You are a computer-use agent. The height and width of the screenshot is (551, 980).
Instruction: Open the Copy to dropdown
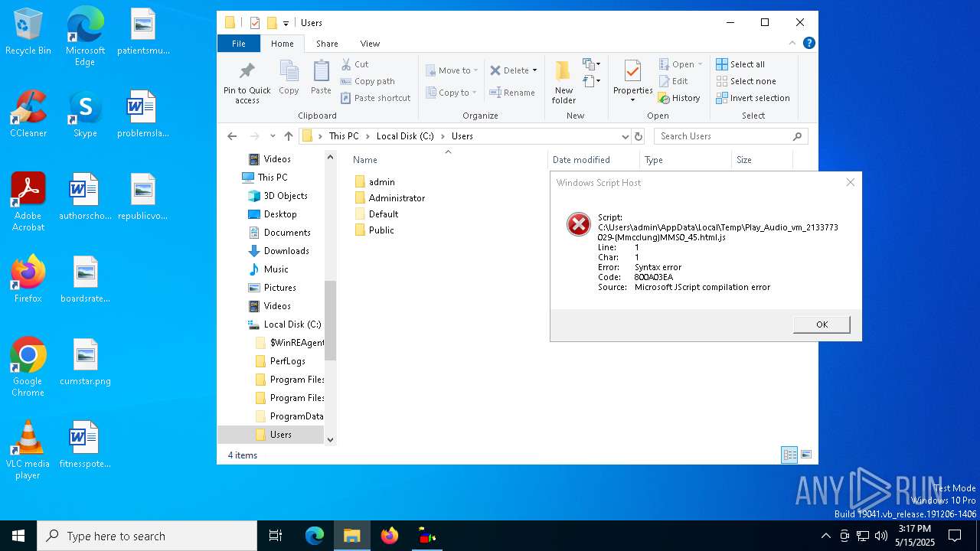(x=452, y=93)
